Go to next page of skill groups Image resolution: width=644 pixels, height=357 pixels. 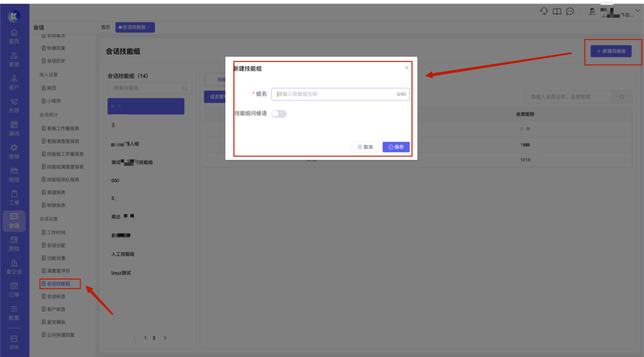165,338
